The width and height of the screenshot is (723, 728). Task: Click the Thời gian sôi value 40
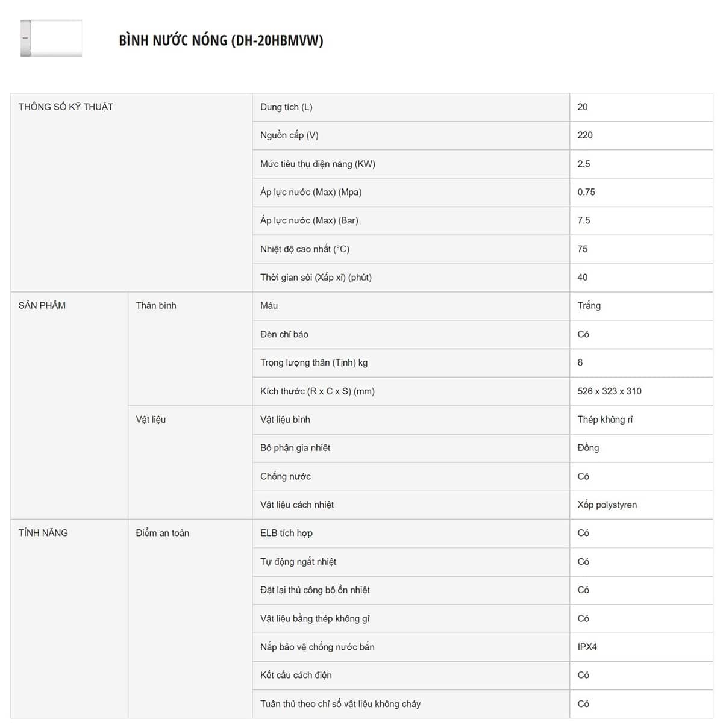click(x=582, y=277)
